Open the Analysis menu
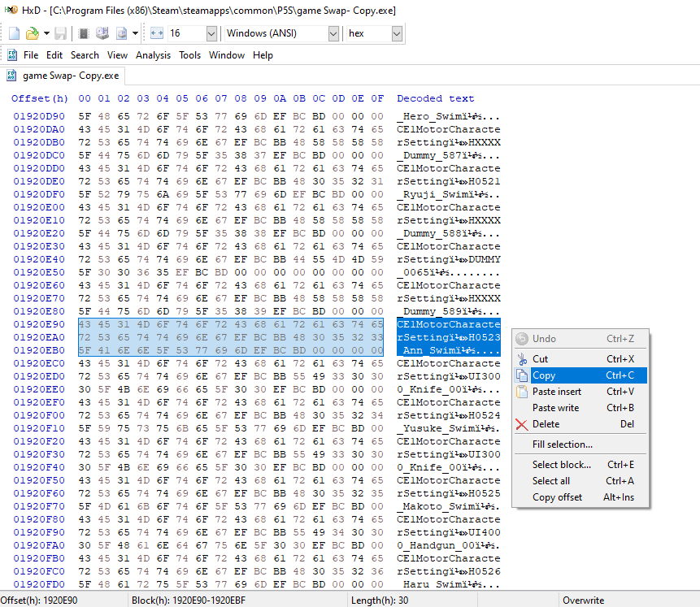 [153, 55]
